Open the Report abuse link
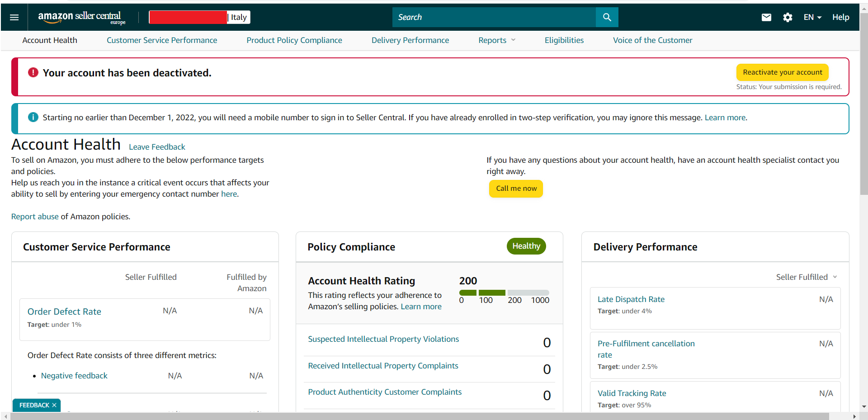Screen dimensions: 868x420 point(35,217)
